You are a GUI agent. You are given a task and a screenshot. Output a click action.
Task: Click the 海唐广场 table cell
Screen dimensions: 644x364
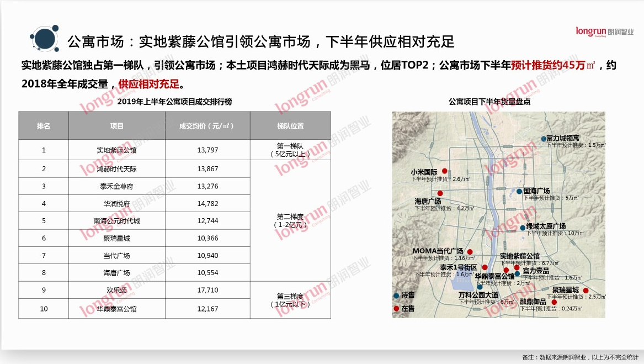click(x=117, y=273)
